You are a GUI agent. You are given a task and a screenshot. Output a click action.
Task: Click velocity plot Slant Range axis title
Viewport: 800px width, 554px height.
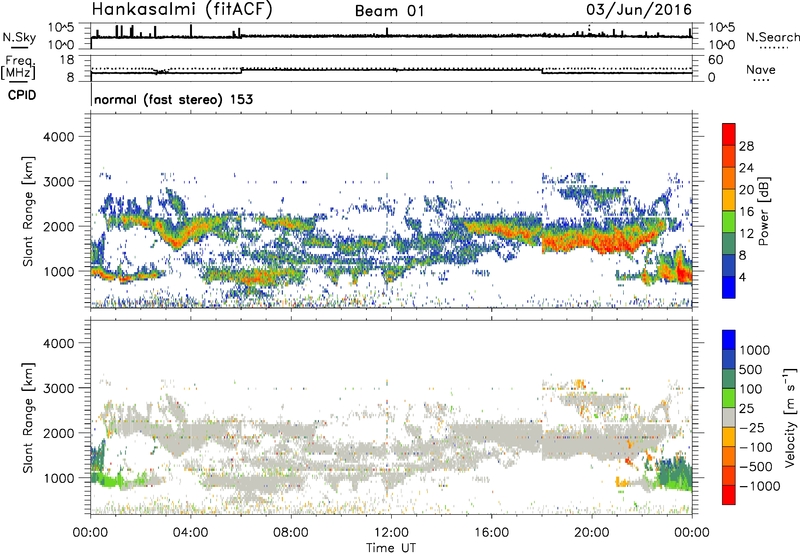click(x=28, y=417)
